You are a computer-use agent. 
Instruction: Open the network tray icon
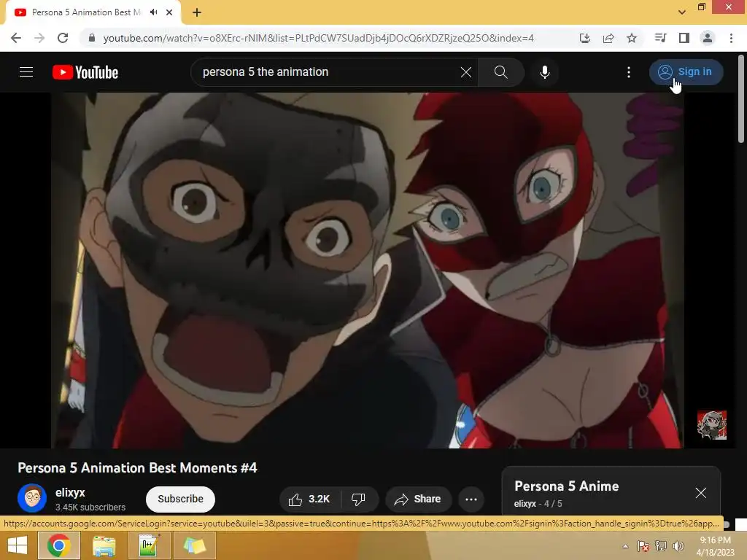tap(661, 546)
